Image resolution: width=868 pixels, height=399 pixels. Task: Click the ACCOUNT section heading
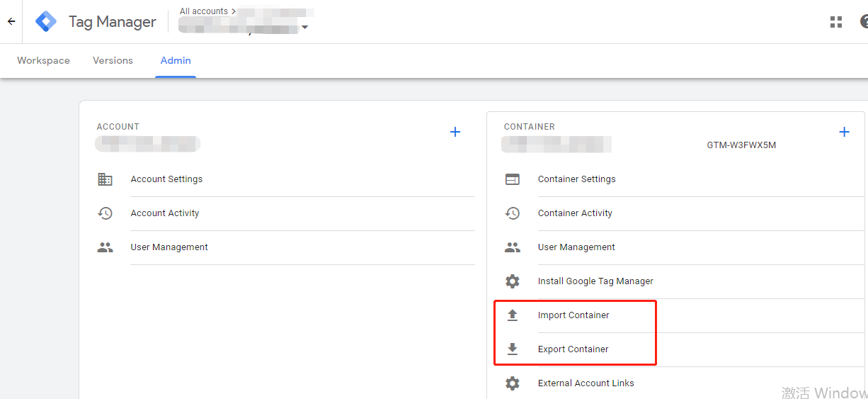click(118, 127)
